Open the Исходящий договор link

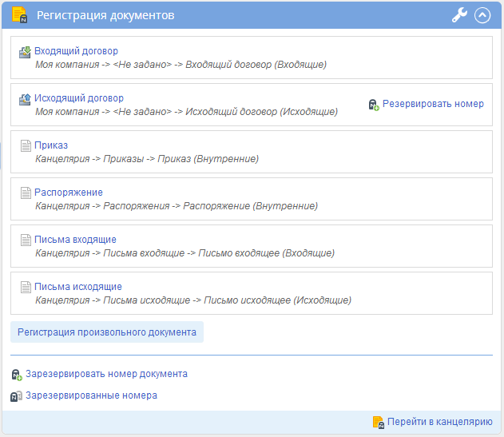click(79, 98)
